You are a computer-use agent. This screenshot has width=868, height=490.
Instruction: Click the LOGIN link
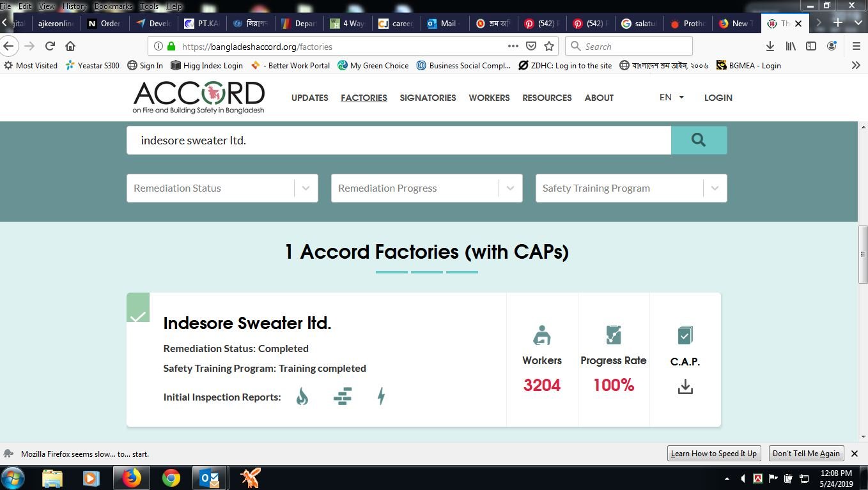[718, 98]
